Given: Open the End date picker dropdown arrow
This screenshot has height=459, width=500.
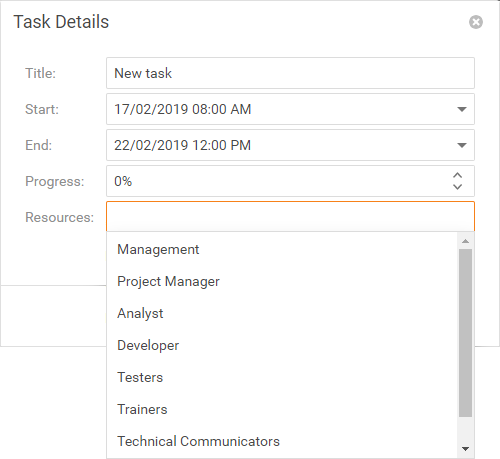Looking at the screenshot, I should click(x=462, y=145).
